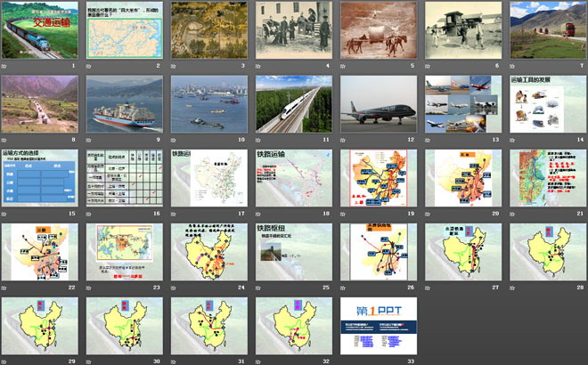Click the animation star icon under slide 5
588x365 pixels.
coord(343,67)
